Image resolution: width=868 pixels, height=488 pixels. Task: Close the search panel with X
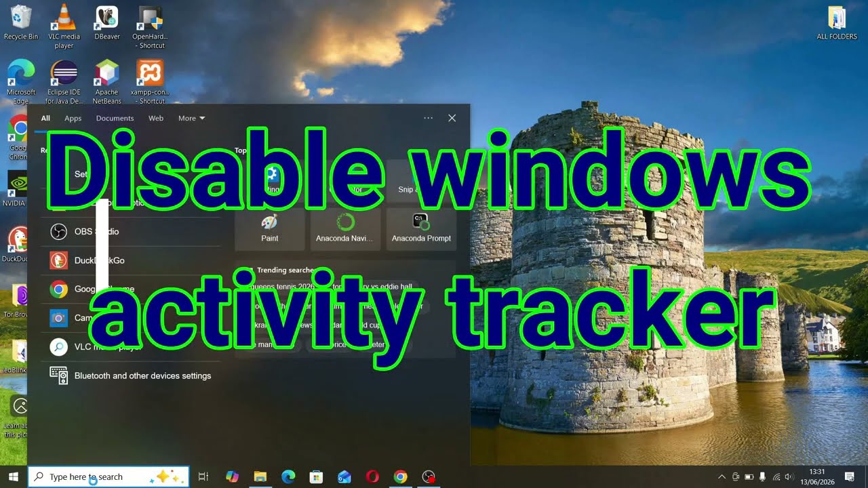[452, 118]
